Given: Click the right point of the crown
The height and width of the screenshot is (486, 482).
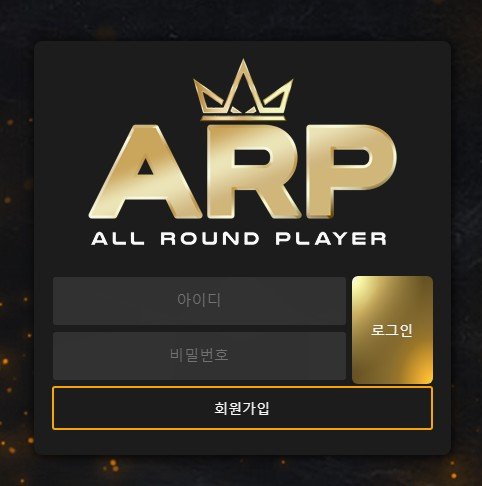Looking at the screenshot, I should click(x=279, y=97).
